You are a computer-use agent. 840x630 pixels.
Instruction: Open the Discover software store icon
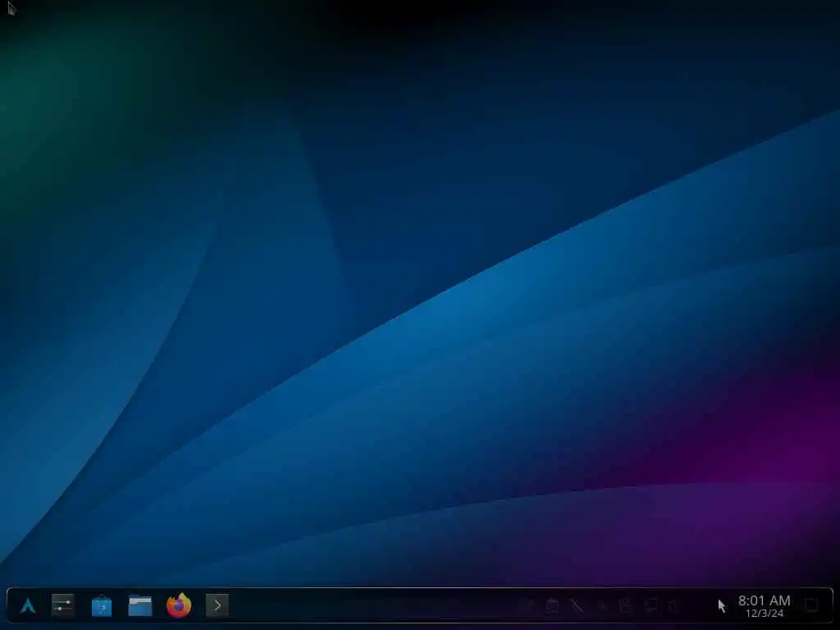tap(101, 606)
